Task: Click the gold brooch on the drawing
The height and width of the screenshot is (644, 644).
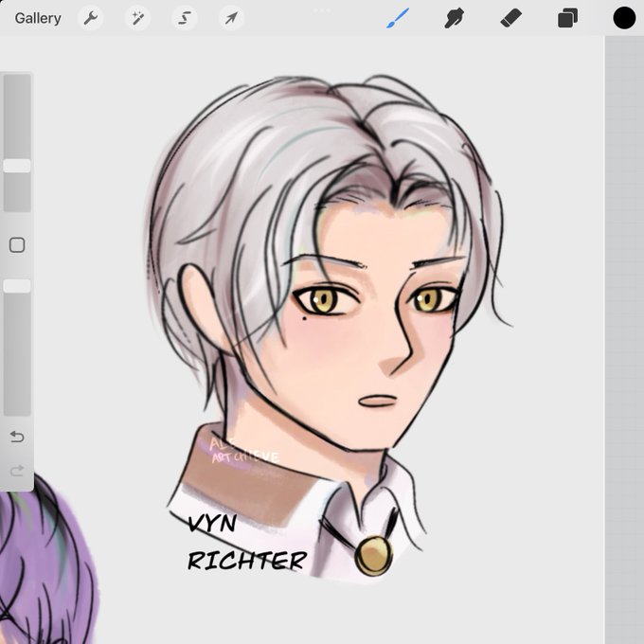Action: (373, 556)
